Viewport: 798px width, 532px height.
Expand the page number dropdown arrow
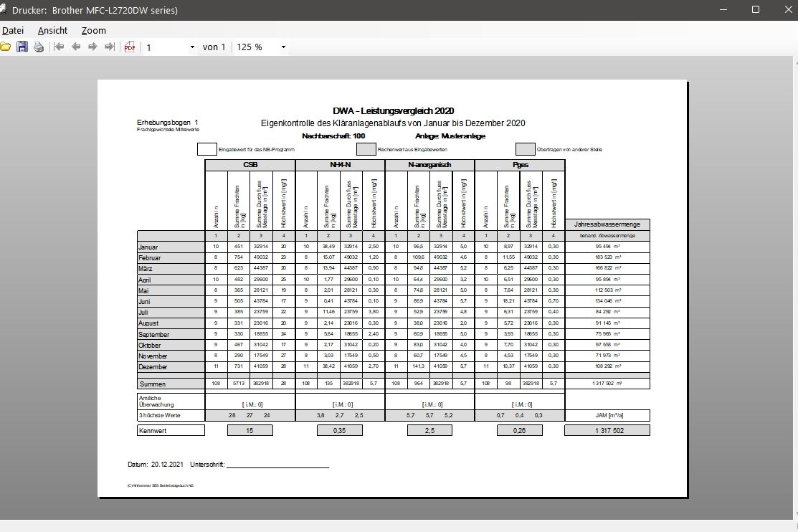pos(192,47)
